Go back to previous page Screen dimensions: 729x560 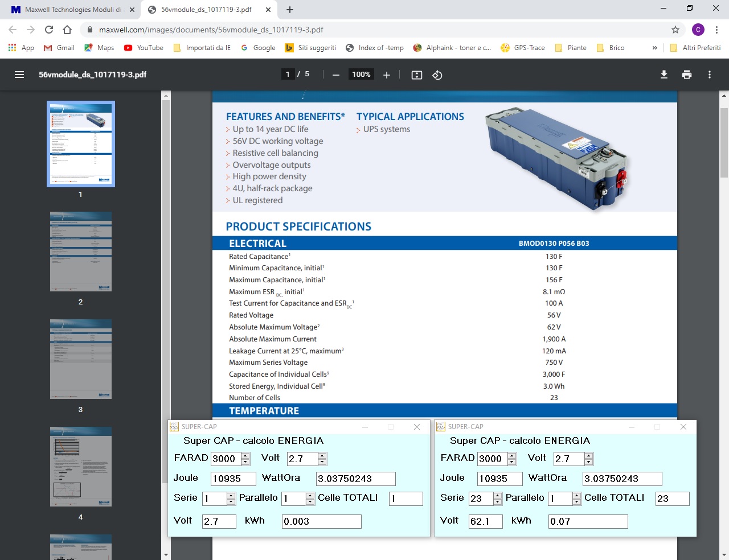[x=13, y=30]
